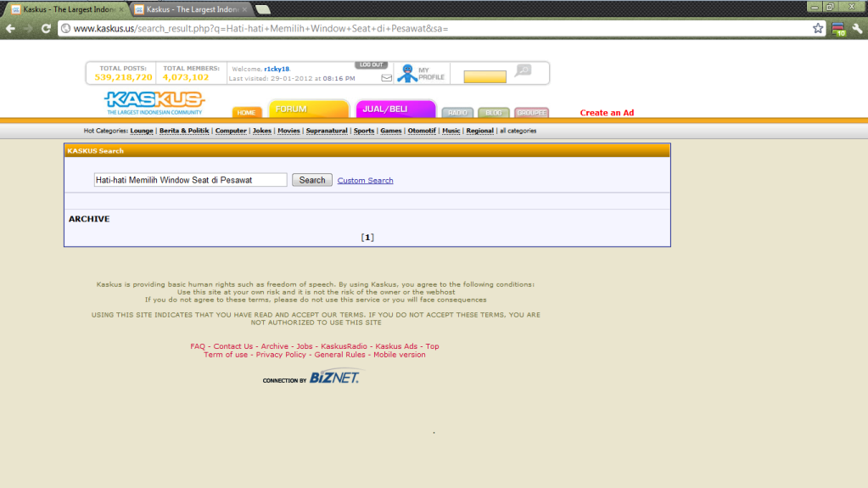The width and height of the screenshot is (868, 488).
Task: Open Contact Us footer link
Action: tap(233, 346)
